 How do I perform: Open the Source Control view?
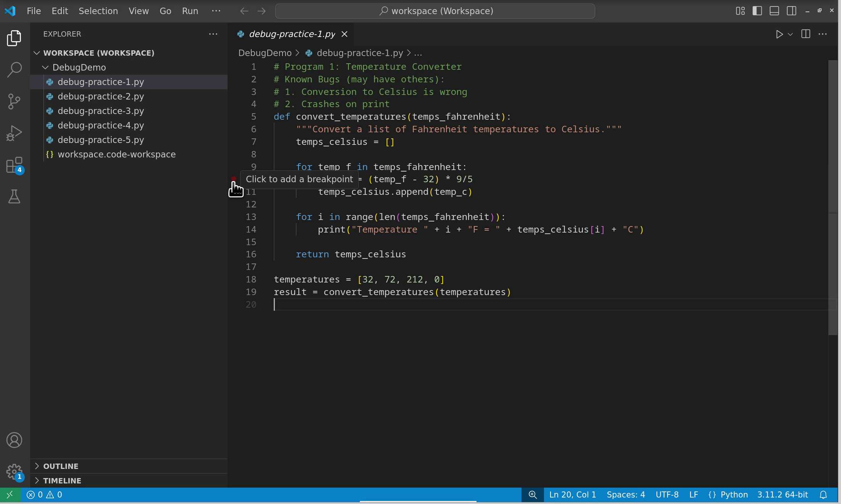14,101
